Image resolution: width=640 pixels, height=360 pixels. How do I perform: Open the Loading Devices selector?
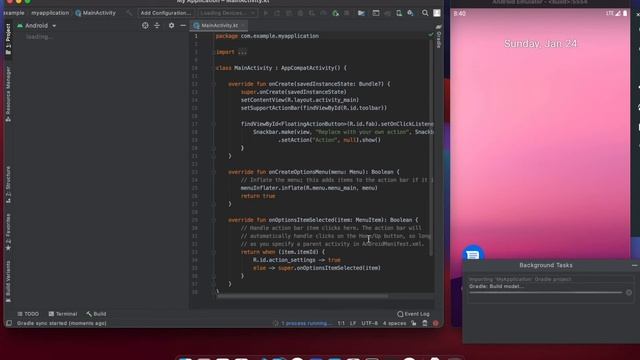click(x=227, y=13)
